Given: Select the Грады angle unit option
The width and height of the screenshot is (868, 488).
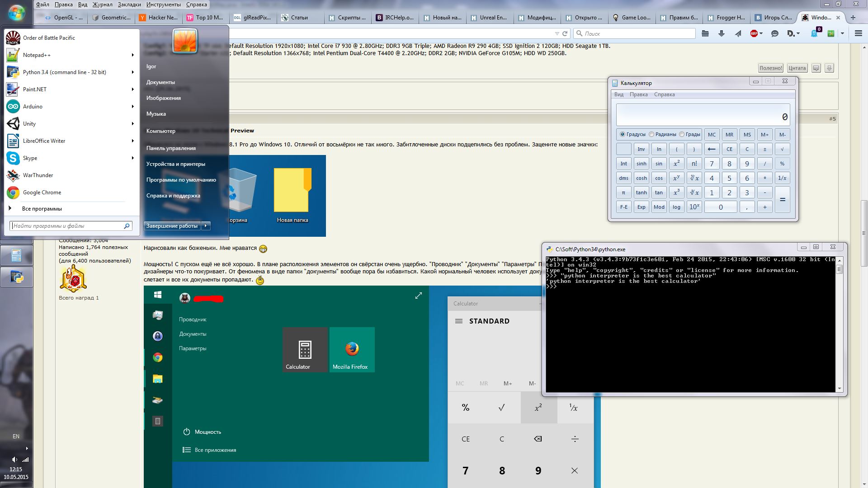Looking at the screenshot, I should coord(682,134).
